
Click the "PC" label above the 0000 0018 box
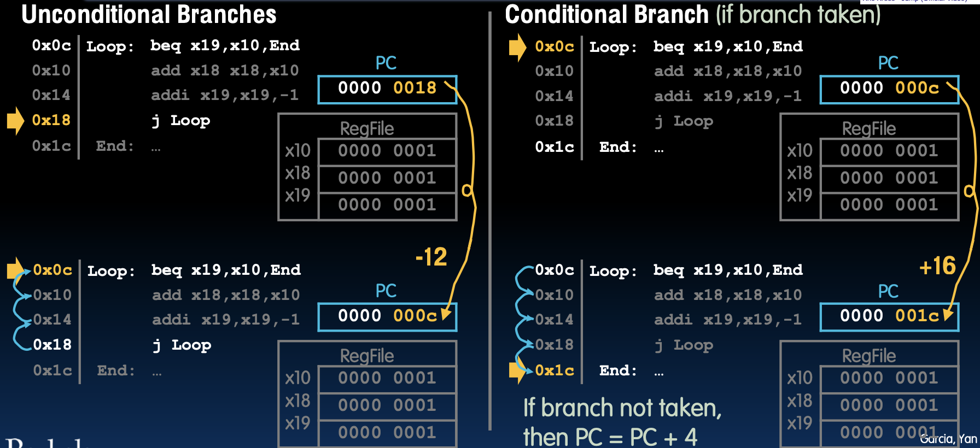[x=386, y=63]
